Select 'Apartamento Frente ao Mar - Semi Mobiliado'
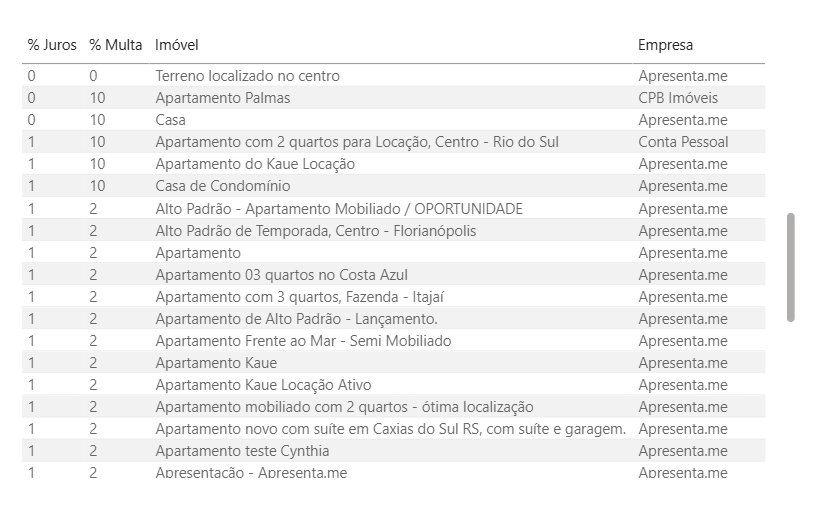The height and width of the screenshot is (520, 829). 303,341
